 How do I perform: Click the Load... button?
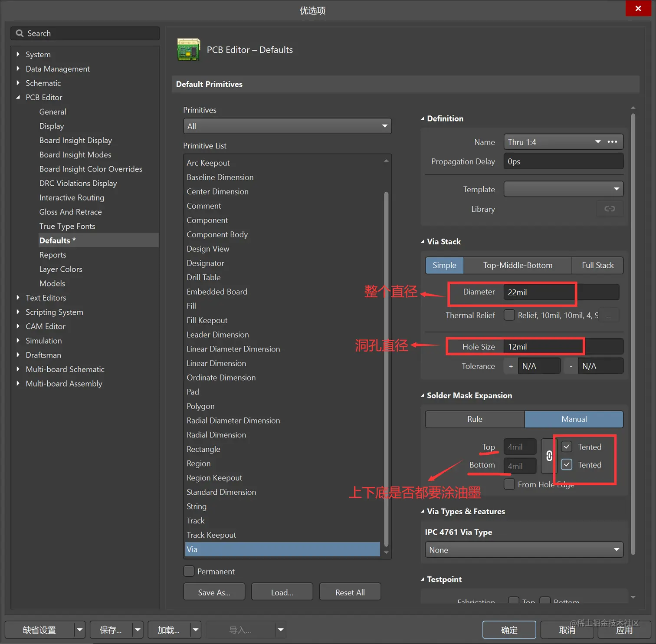[282, 592]
